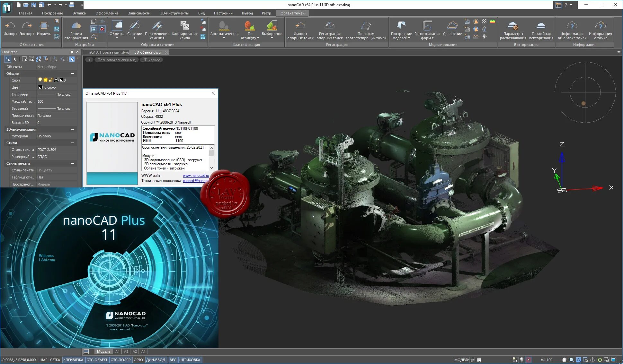Switch to nCAD. Нормааудит.dwg document tab
This screenshot has width=623, height=364.
pyautogui.click(x=109, y=52)
